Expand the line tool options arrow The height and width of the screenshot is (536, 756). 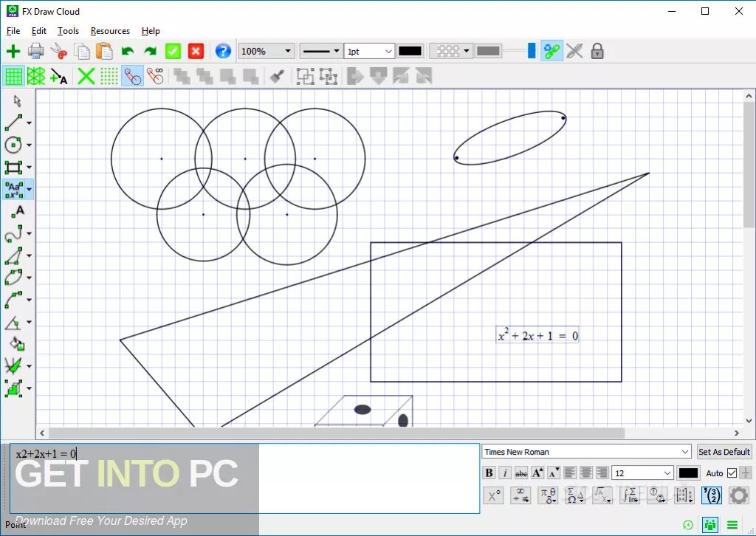tap(29, 123)
